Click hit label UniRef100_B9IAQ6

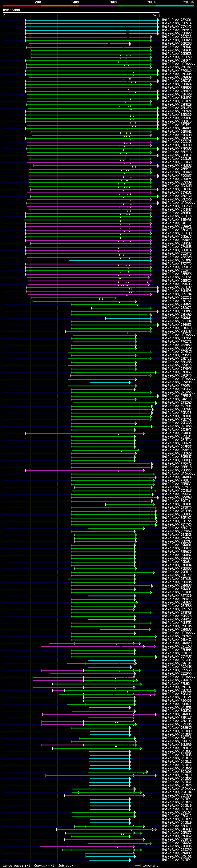tap(177, 772)
